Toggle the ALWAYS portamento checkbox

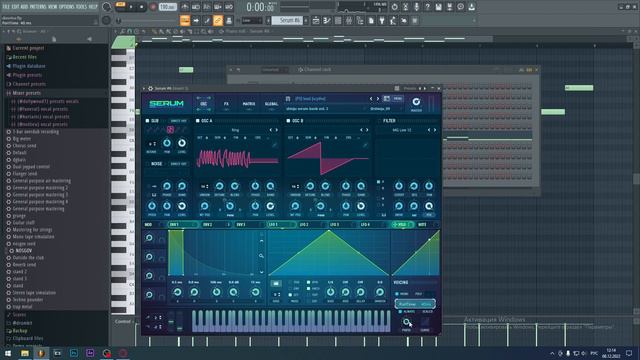pyautogui.click(x=400, y=311)
